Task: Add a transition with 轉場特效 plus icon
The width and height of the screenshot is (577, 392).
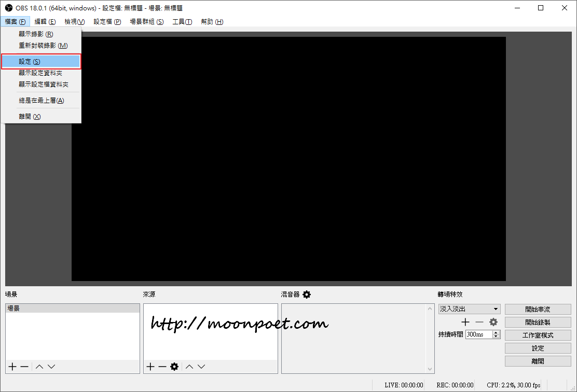Action: (465, 322)
